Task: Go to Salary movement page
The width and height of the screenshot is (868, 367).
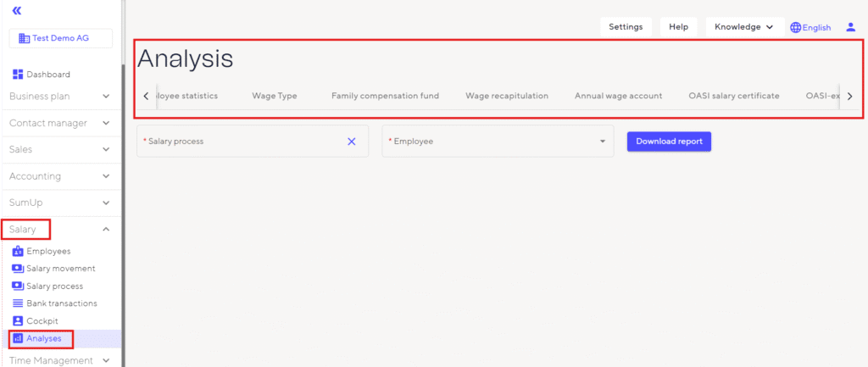Action: click(x=60, y=269)
